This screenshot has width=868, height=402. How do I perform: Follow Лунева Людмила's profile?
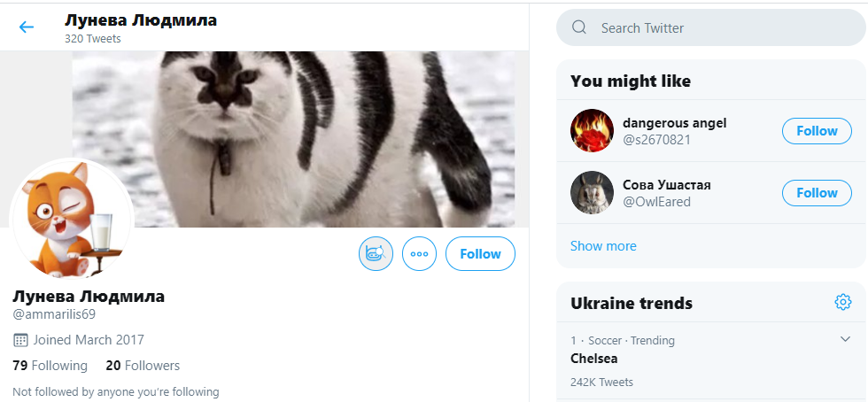coord(480,254)
